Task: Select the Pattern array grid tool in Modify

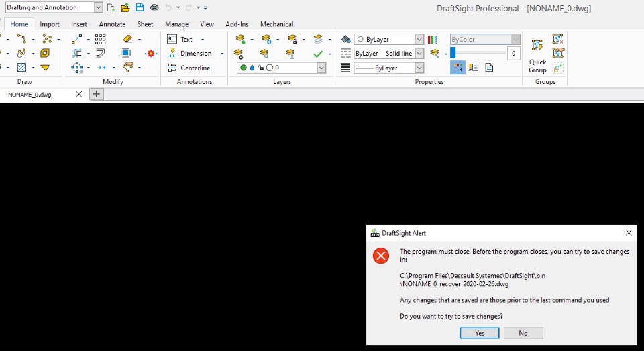Action: click(x=100, y=39)
